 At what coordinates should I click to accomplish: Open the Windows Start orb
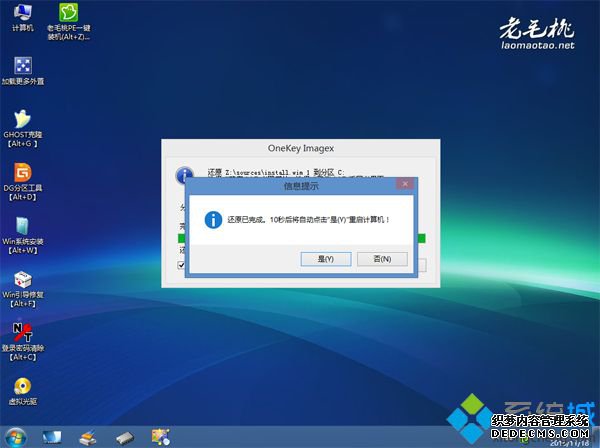[16, 437]
